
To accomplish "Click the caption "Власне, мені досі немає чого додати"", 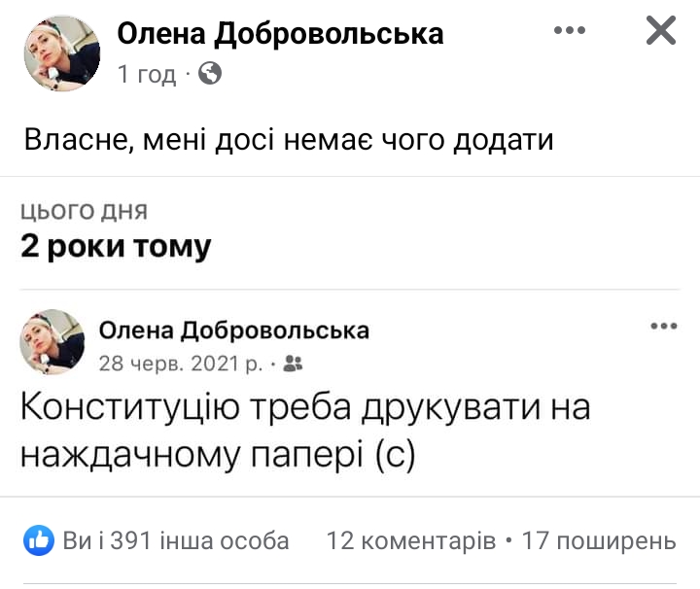I will [x=289, y=140].
